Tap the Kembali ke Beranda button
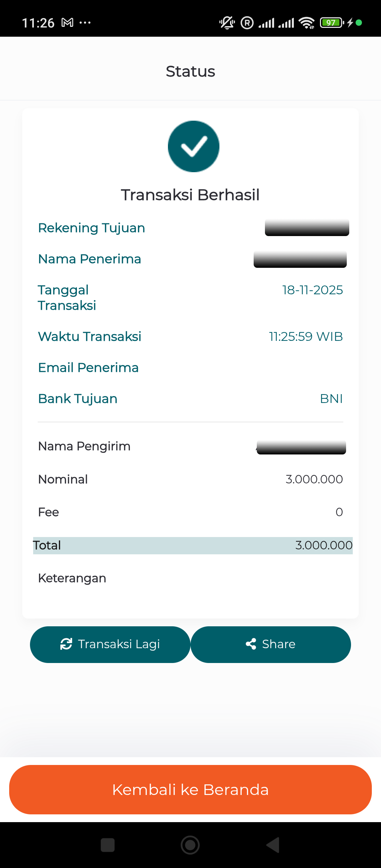 [190, 790]
